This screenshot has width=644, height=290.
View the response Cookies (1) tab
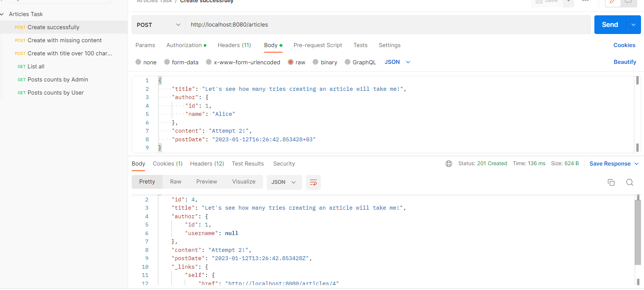(x=168, y=164)
